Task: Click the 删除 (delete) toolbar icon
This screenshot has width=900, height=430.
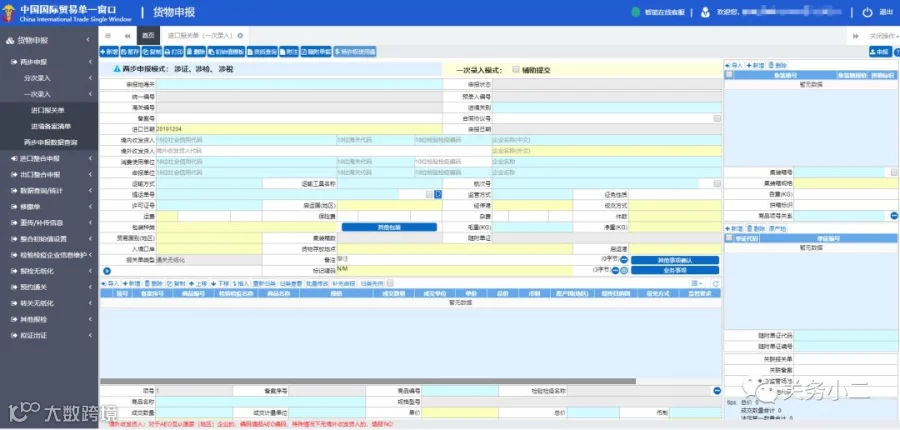Action: point(196,52)
